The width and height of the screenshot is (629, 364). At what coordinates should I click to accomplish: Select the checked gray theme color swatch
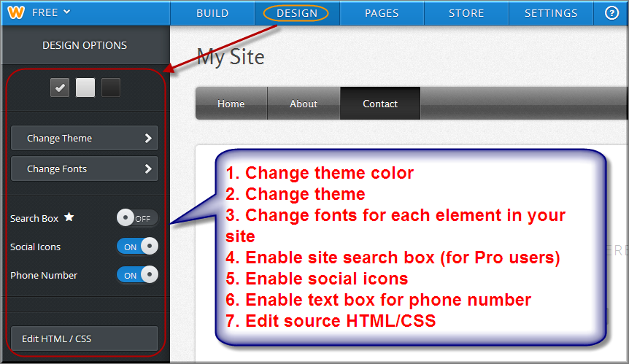point(60,88)
